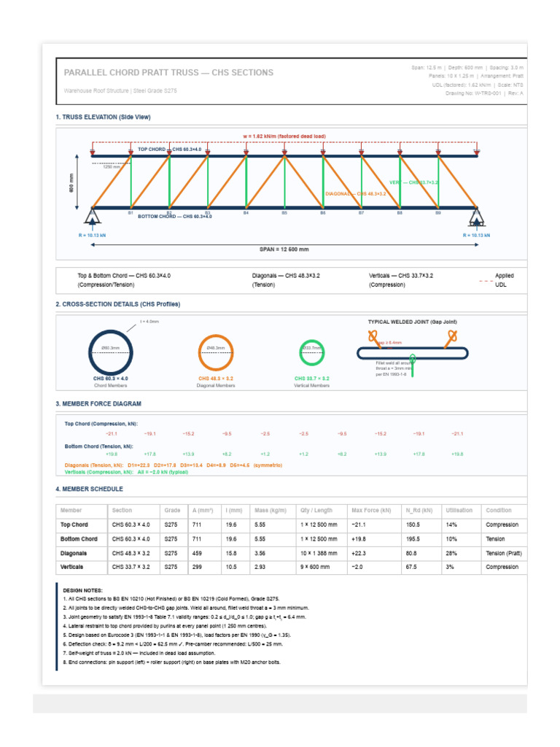Viewport: 560px width, 747px height.
Task: Click the '2. CROSS-SECTION DETAILS (CHS Profiles)' heading
Action: click(x=117, y=304)
